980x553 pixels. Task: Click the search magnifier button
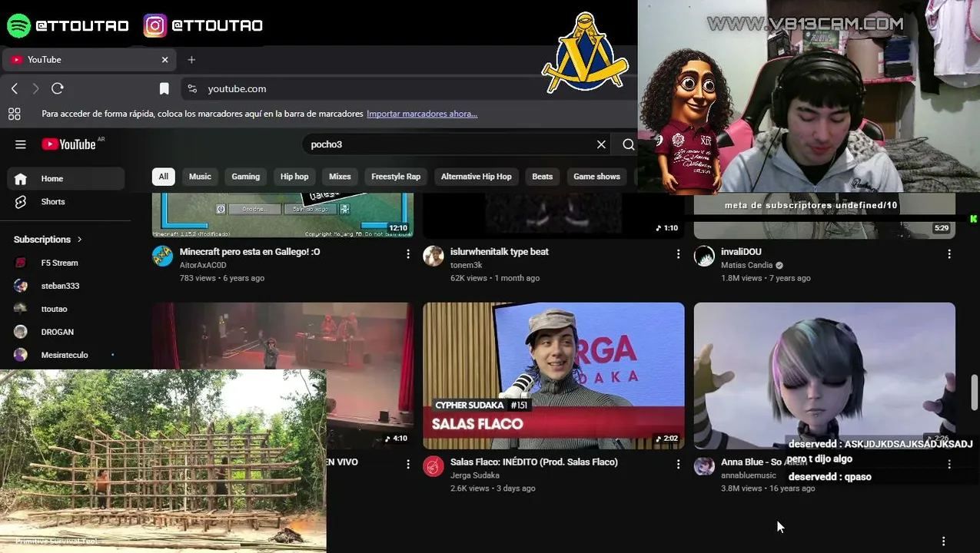628,144
